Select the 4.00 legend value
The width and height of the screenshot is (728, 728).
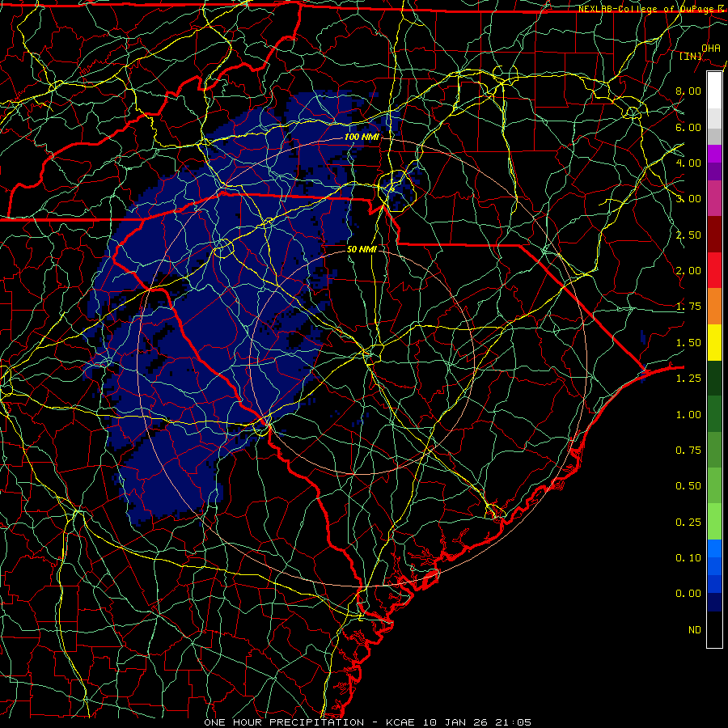click(688, 163)
